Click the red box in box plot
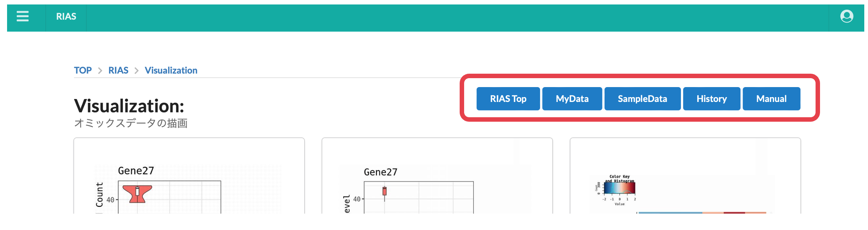The image size is (868, 230). (385, 191)
